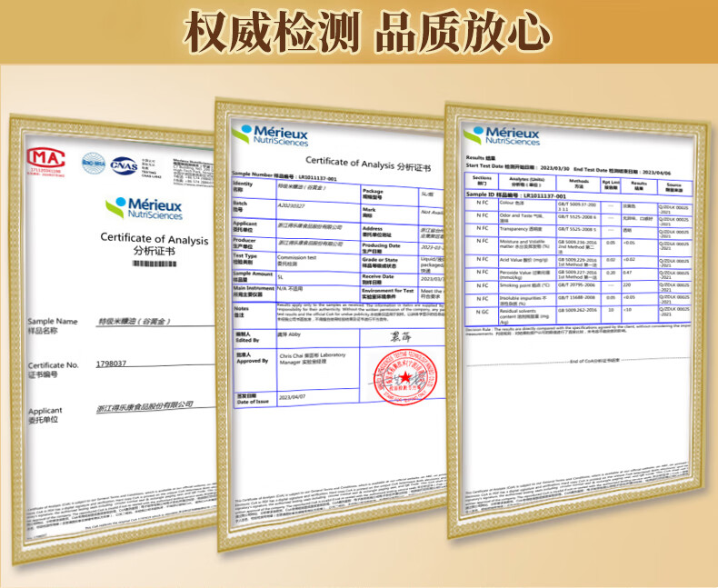Click the Date of Issue label
The height and width of the screenshot is (588, 718).
[x=253, y=399]
